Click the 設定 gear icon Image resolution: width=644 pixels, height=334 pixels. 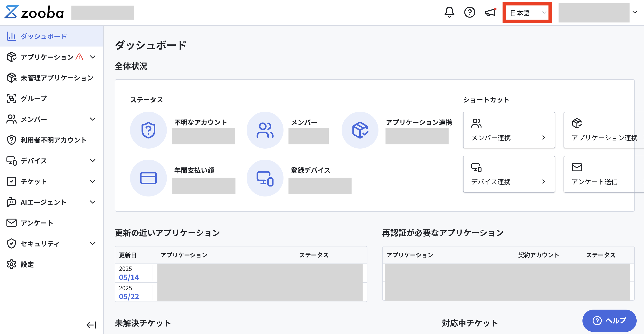(11, 264)
